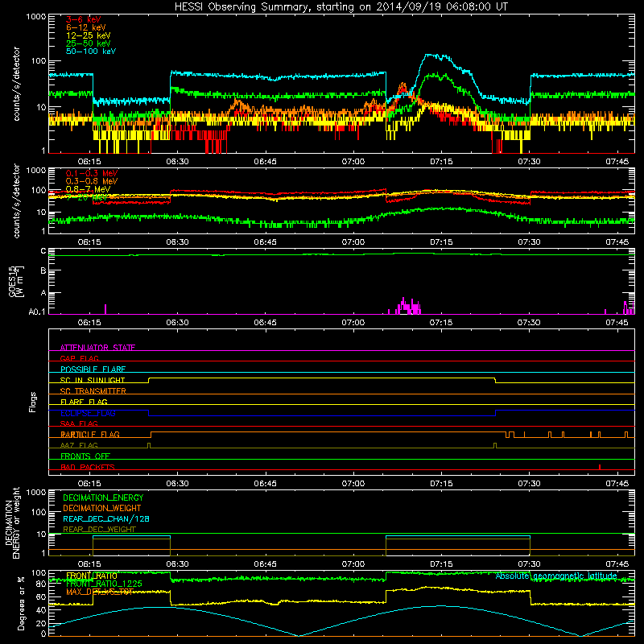Click the REAR_DEC_CHAN/128 legend label
Image resolution: width=644 pixels, height=644 pixels.
106,518
